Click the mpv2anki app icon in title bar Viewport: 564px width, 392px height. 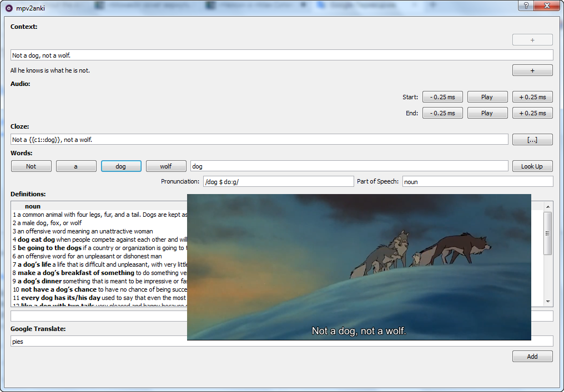[x=9, y=8]
